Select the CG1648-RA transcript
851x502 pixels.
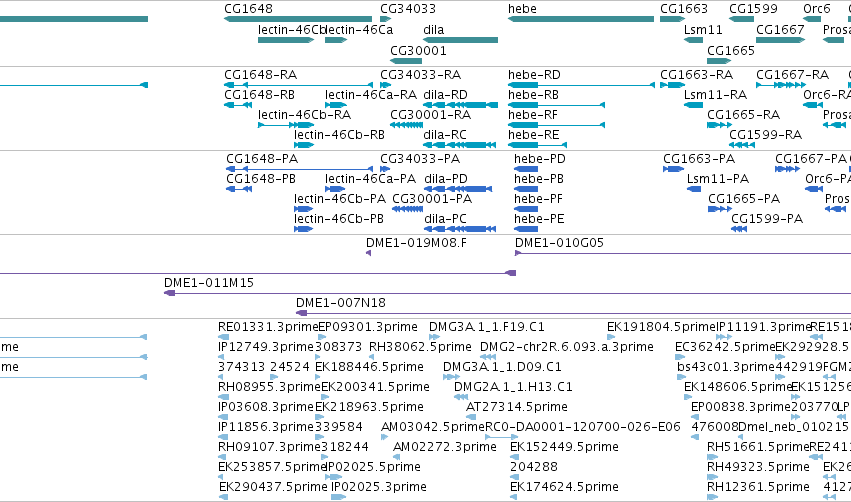[x=299, y=85]
